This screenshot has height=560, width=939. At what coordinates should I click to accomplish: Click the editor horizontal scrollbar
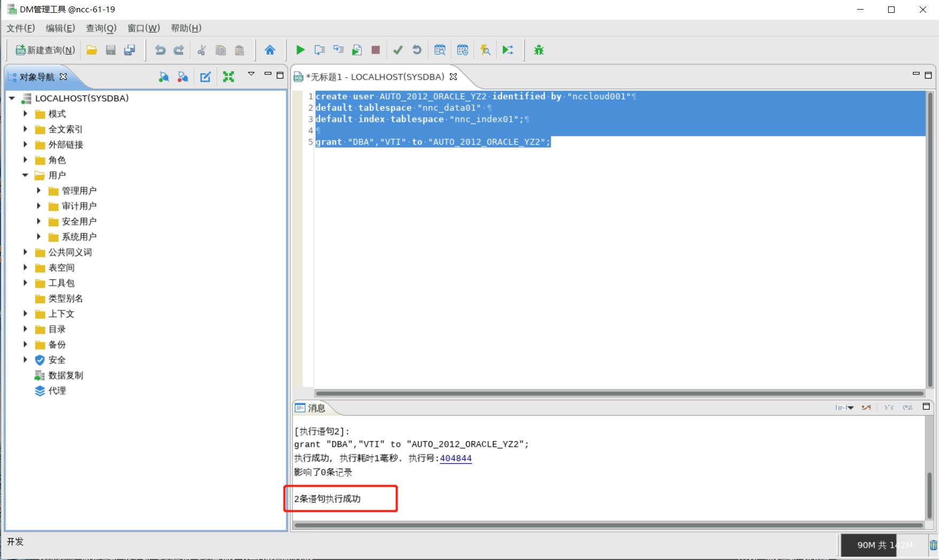pos(620,393)
